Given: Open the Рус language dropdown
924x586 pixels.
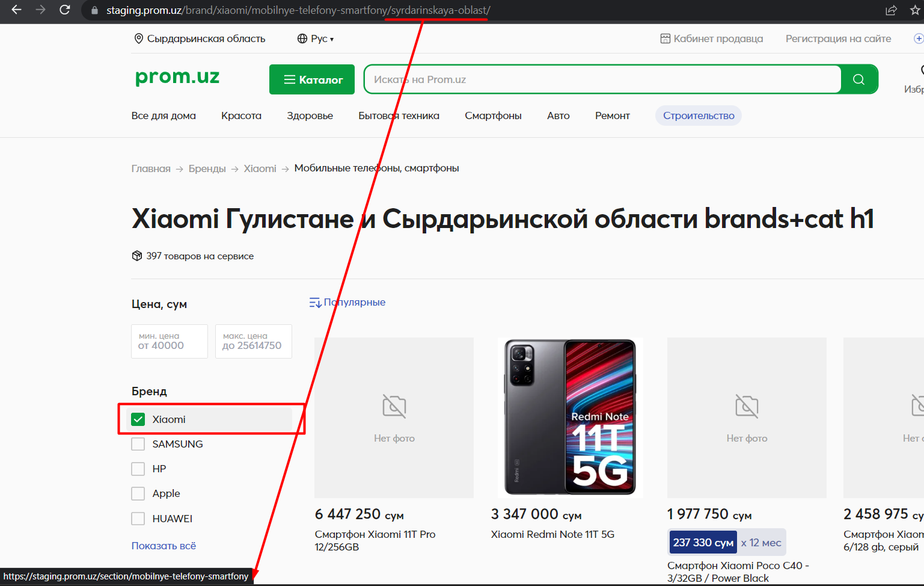Looking at the screenshot, I should tap(322, 39).
